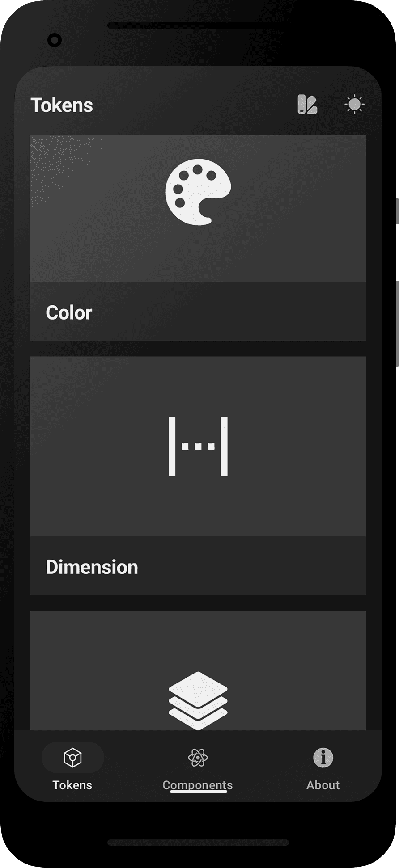Image resolution: width=399 pixels, height=868 pixels.
Task: Click the Tokens page heading
Action: point(62,105)
